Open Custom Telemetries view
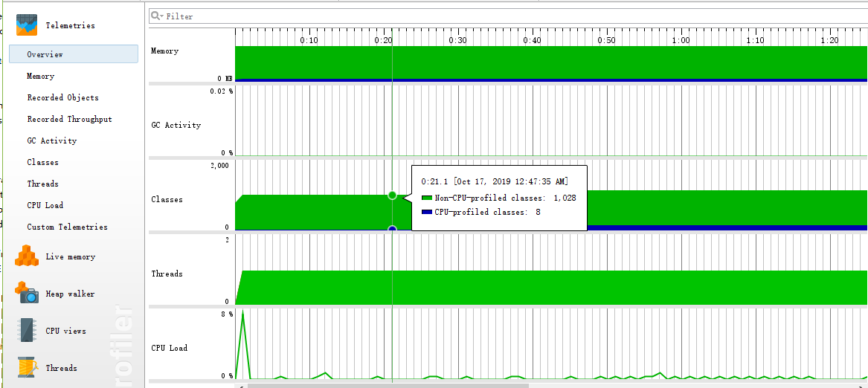Image resolution: width=868 pixels, height=388 pixels. [x=68, y=227]
